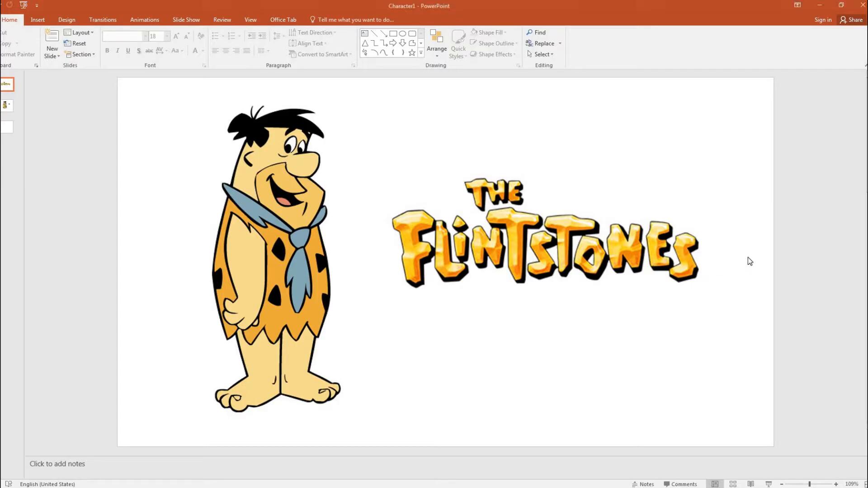Switch to Slide Sorter view
The image size is (868, 488).
[733, 484]
